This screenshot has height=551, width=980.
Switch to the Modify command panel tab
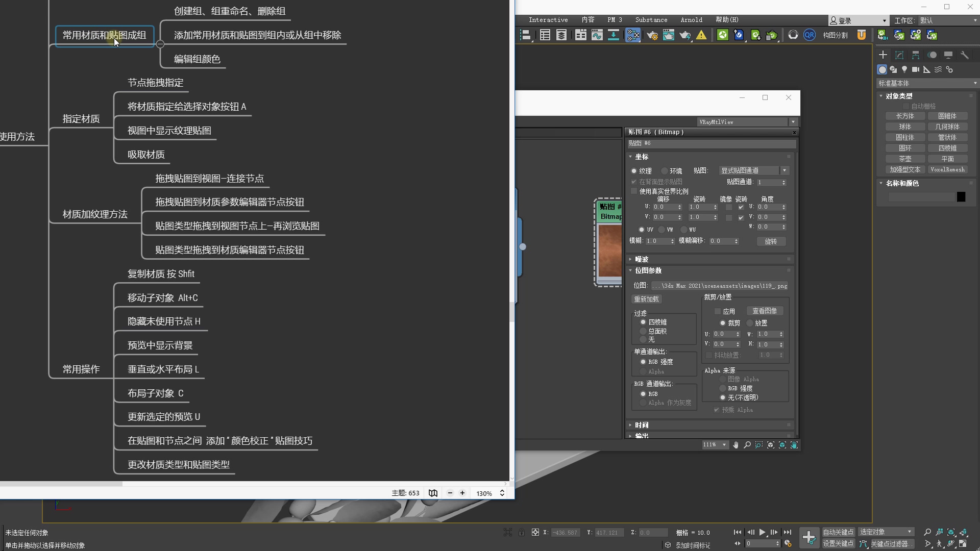pos(899,55)
